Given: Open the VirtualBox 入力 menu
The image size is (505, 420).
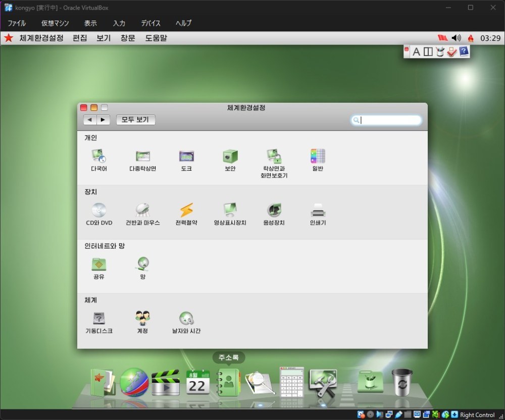Looking at the screenshot, I should pos(119,23).
